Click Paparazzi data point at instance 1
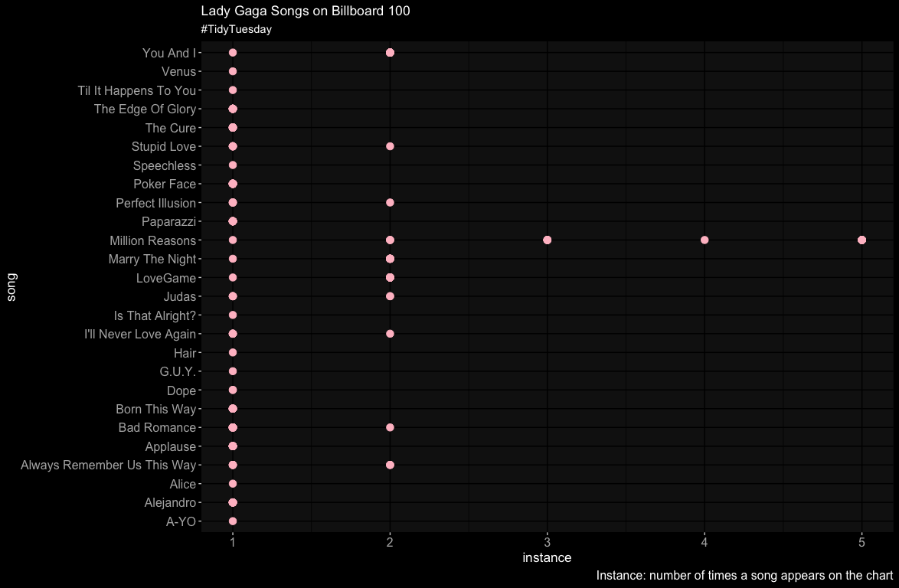Image resolution: width=899 pixels, height=588 pixels. click(x=233, y=221)
